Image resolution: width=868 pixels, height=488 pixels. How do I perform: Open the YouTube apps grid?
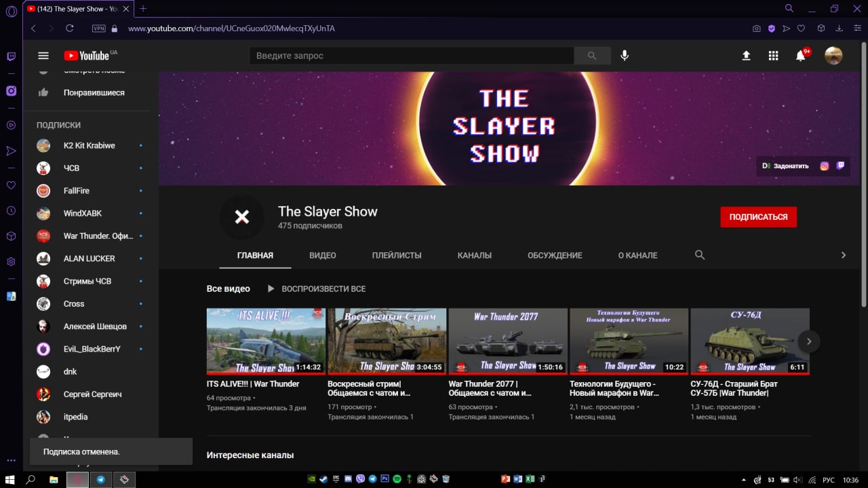click(x=773, y=56)
